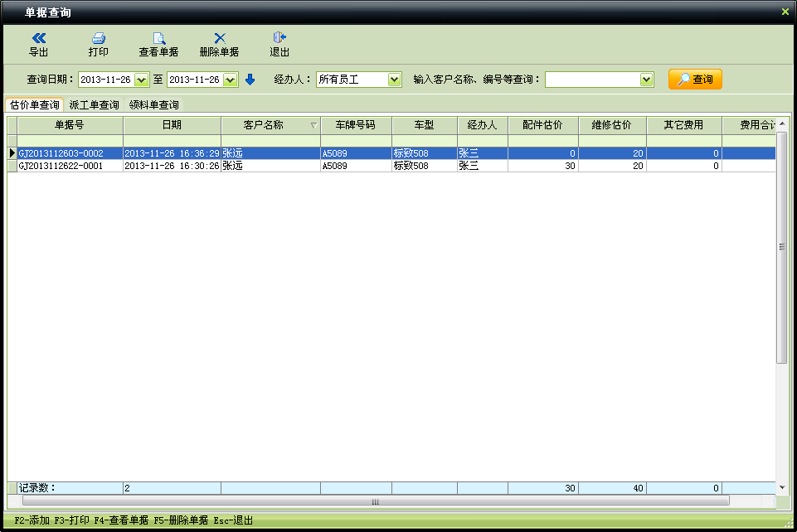
Task: Sort by the 单据号 column header
Action: coord(70,125)
